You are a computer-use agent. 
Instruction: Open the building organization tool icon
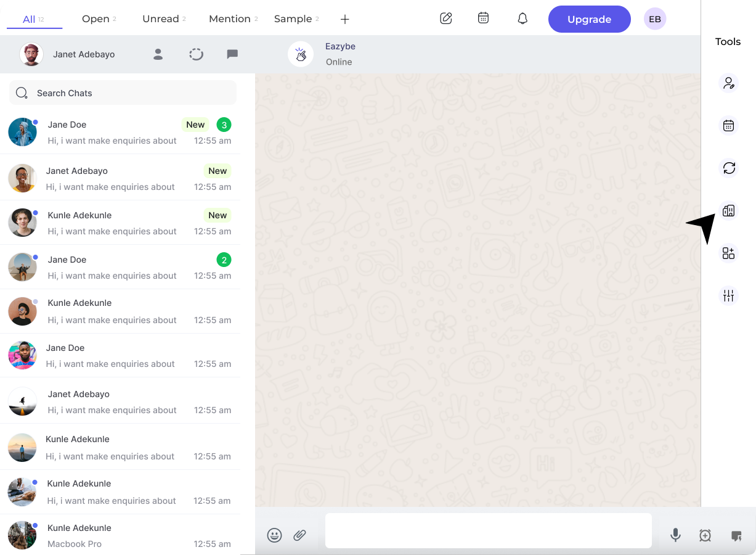coord(729,211)
